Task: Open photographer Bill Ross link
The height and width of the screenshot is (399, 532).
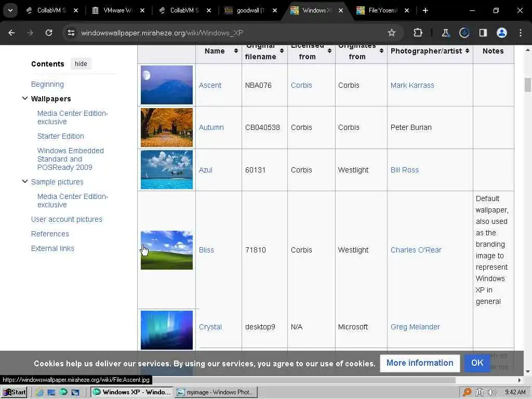Action: click(x=404, y=170)
